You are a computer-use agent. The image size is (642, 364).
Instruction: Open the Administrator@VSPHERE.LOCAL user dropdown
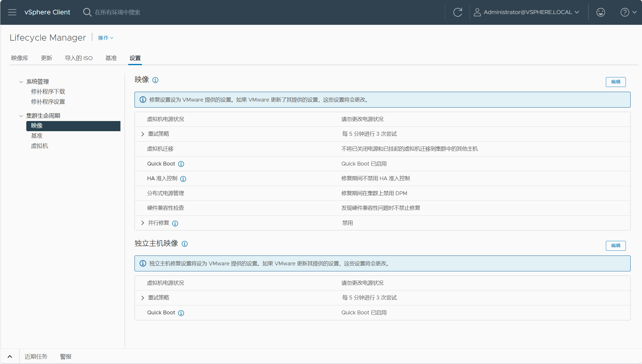pyautogui.click(x=527, y=12)
